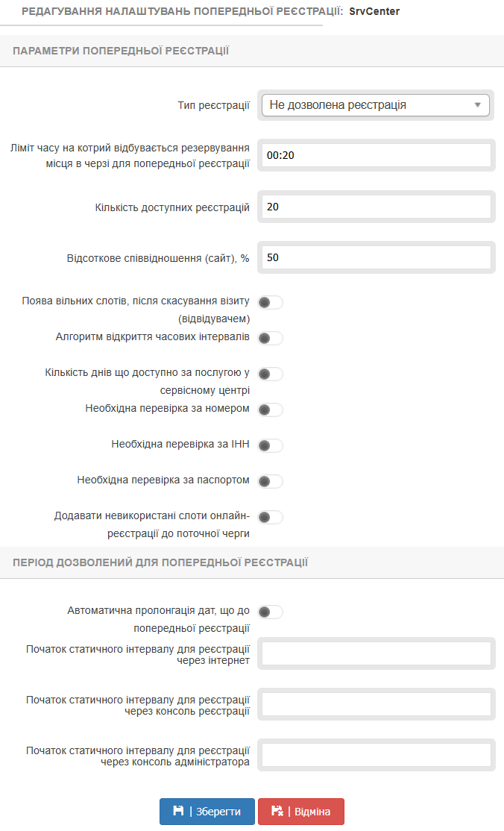Enable Необхідна перевірка за номером
The height and width of the screenshot is (831, 504).
[x=270, y=410]
